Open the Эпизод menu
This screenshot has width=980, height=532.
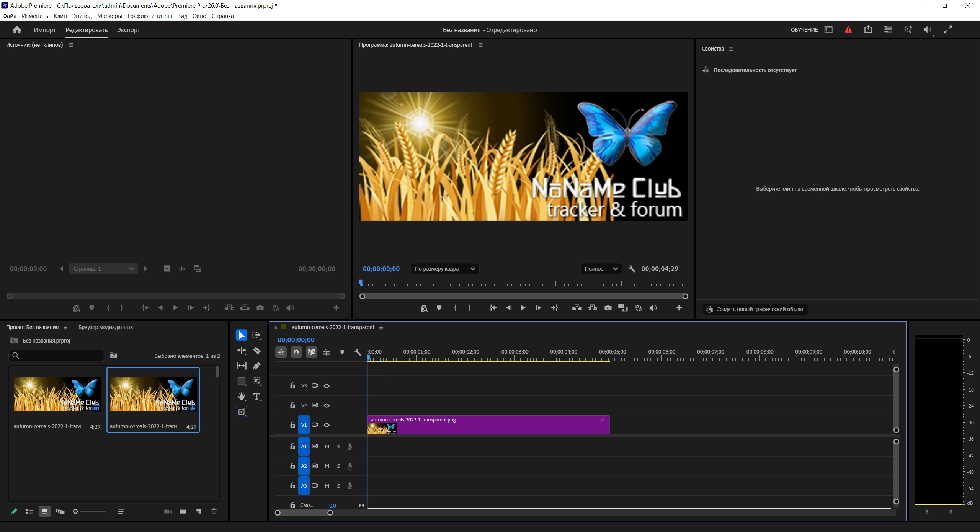pyautogui.click(x=82, y=16)
